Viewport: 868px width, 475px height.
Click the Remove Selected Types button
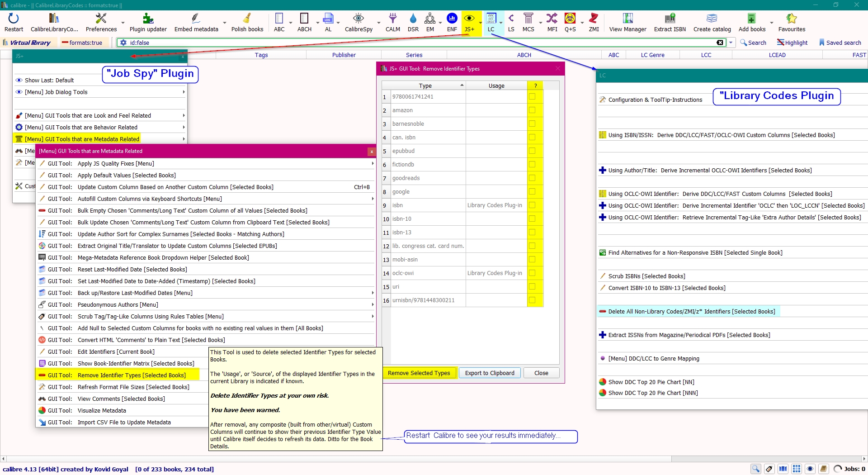point(419,373)
